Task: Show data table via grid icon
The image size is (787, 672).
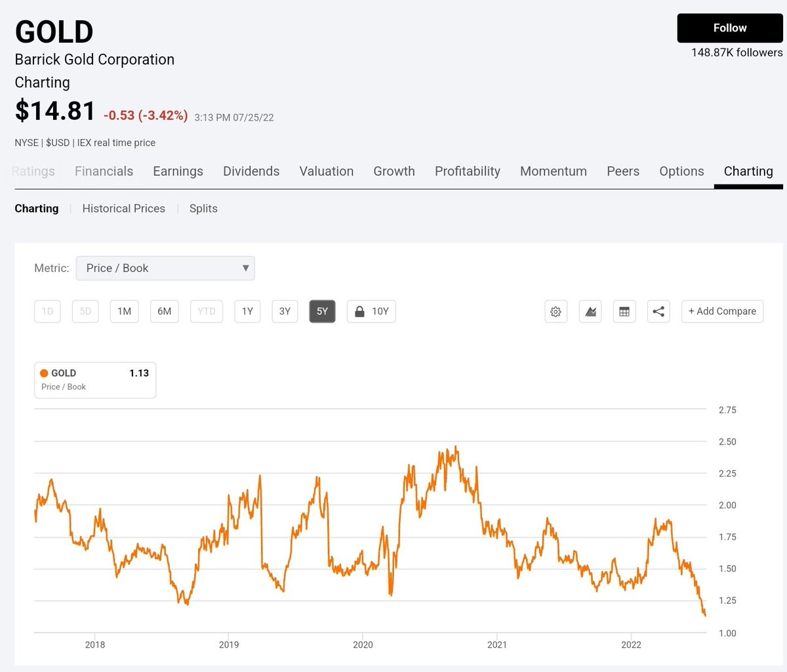Action: click(624, 311)
